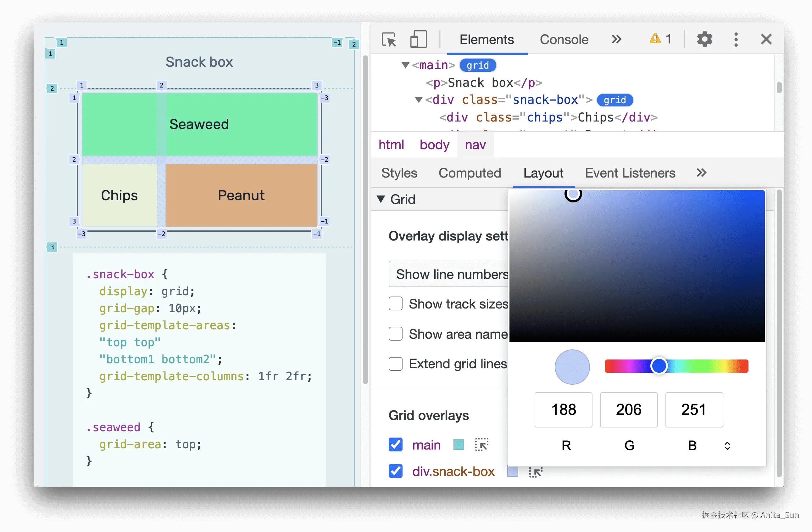The height and width of the screenshot is (532, 812).
Task: Click the hue slider handle
Action: [x=659, y=366]
